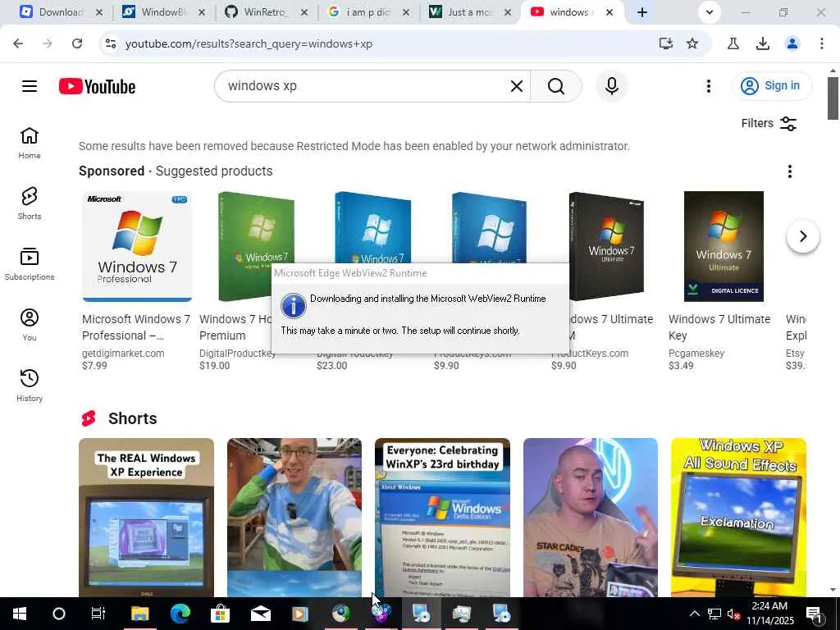Launch File Explorer from taskbar
Screen dimensions: 840x630
click(139, 614)
